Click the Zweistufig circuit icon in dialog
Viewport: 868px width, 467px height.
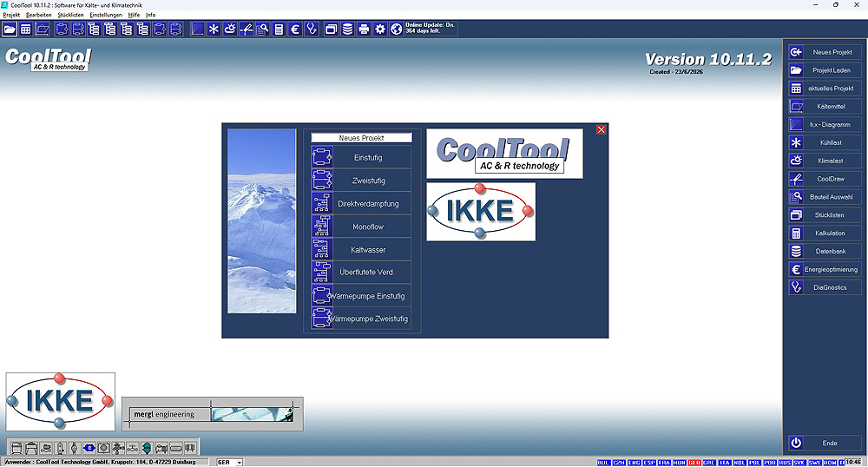coord(322,181)
